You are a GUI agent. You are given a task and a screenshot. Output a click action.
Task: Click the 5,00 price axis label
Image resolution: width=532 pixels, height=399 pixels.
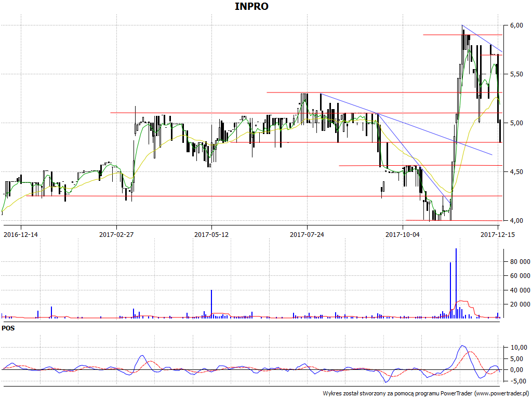(x=516, y=123)
